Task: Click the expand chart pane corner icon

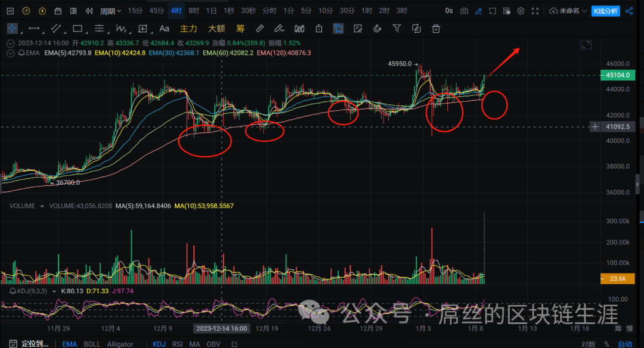Action: coord(586,45)
